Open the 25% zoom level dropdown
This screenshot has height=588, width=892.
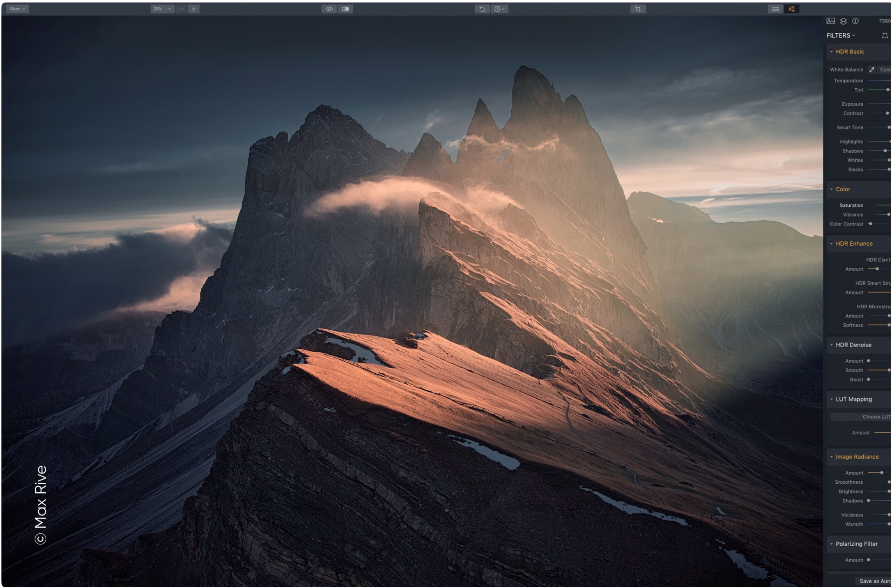pyautogui.click(x=162, y=9)
